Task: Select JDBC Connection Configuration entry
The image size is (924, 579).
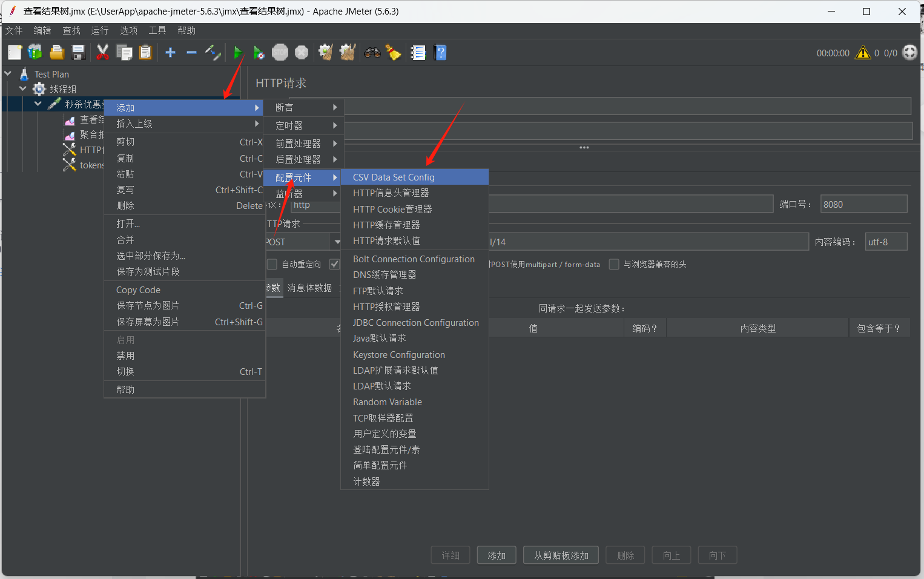Action: coord(415,323)
